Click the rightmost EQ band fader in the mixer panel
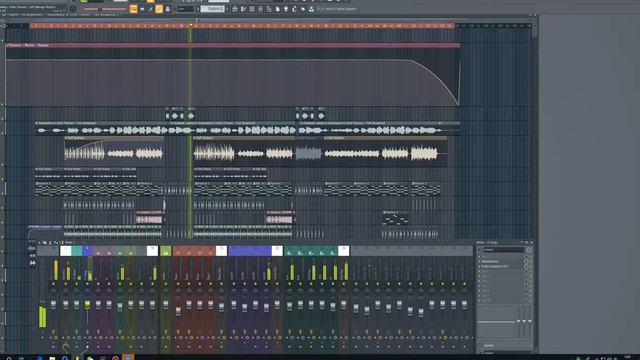The image size is (640, 360). point(529,321)
